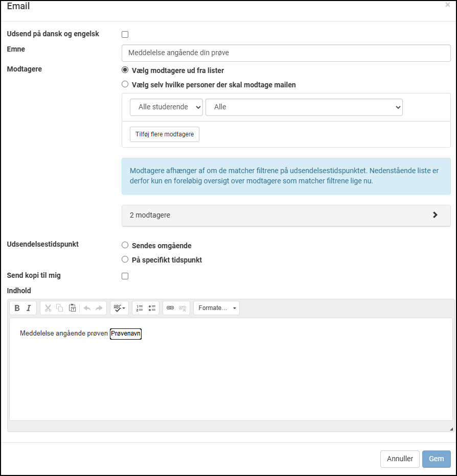Viewport: 457px width, 476px height.
Task: Toggle italic text formatting
Action: 29,308
